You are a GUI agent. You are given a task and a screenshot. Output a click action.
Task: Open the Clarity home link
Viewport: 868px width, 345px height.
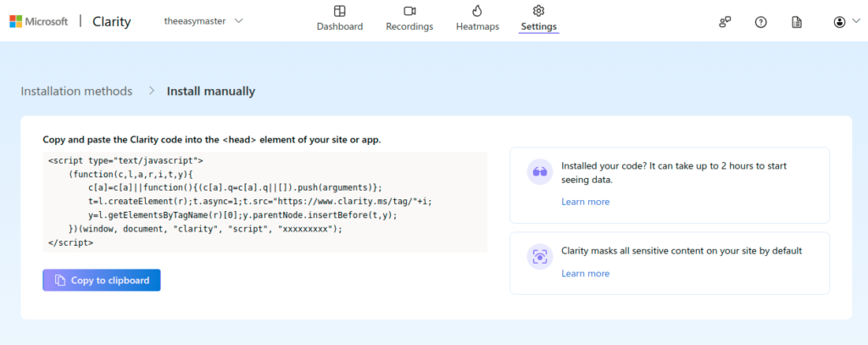111,21
